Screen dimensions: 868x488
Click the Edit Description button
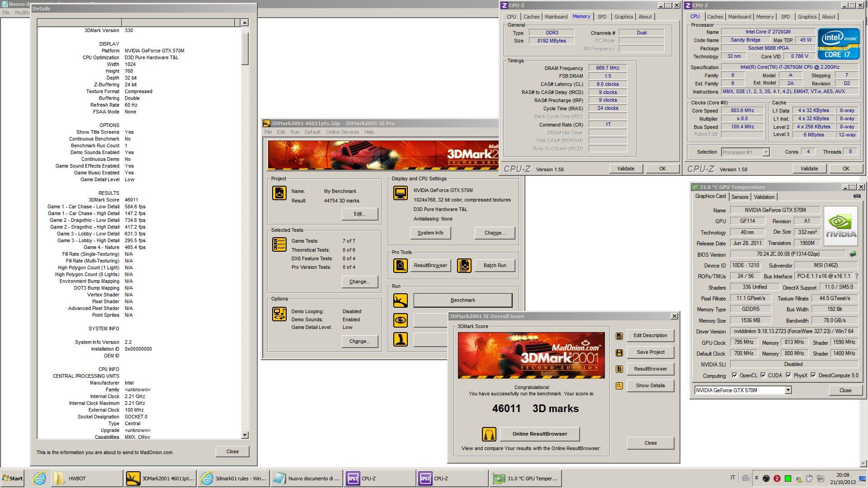point(650,336)
